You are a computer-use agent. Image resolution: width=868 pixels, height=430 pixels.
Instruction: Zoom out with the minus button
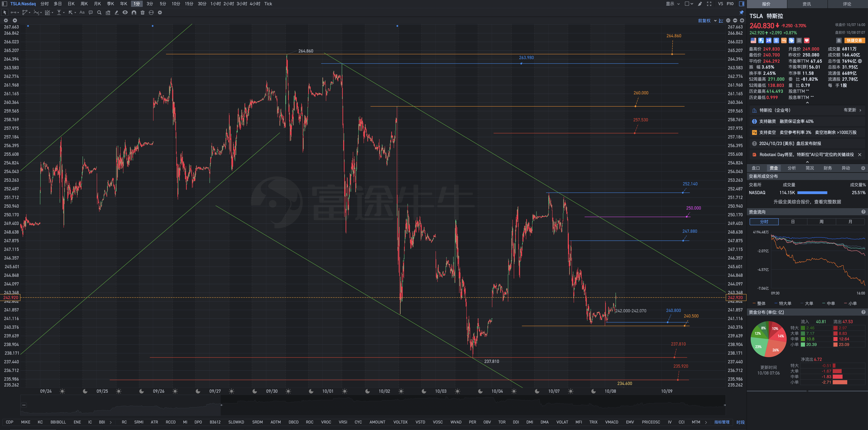click(735, 21)
